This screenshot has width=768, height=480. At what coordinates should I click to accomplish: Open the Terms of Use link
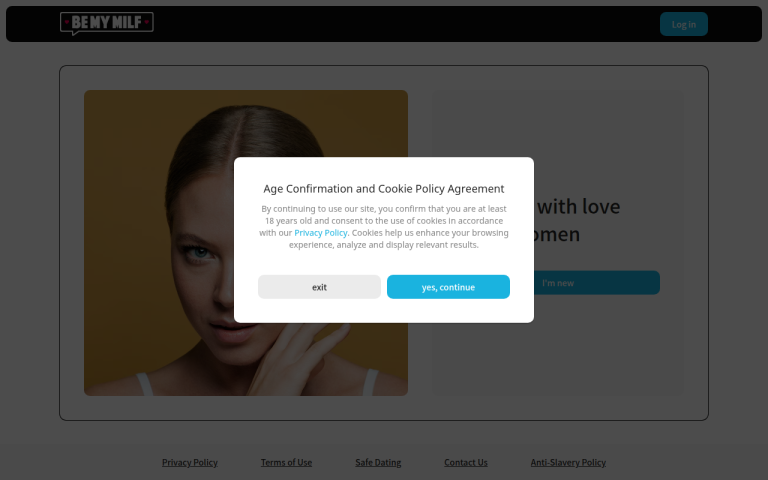286,462
